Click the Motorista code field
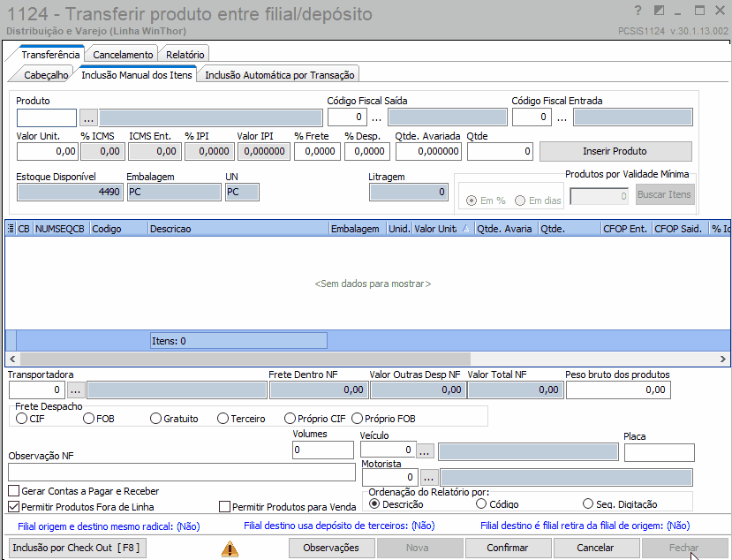This screenshot has width=732, height=560. [x=390, y=477]
